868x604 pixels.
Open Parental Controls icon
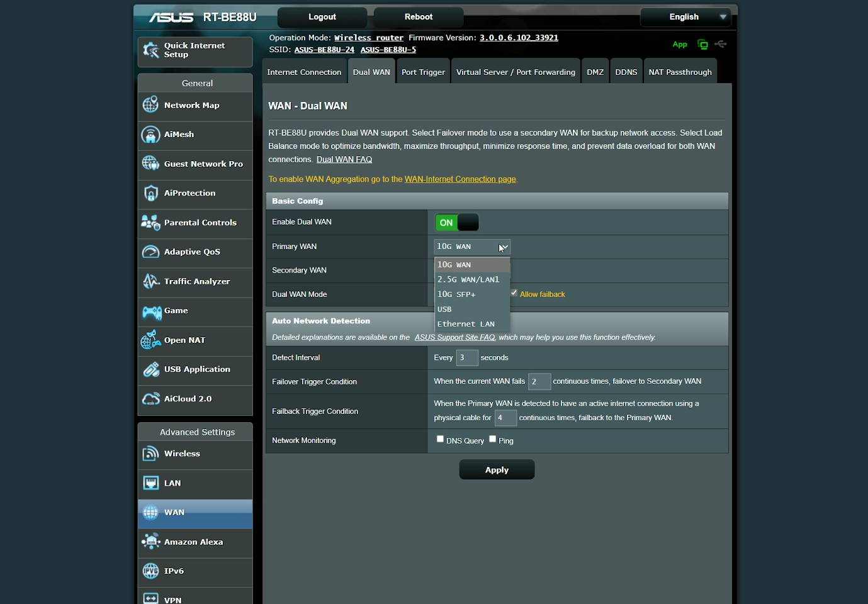pos(150,222)
